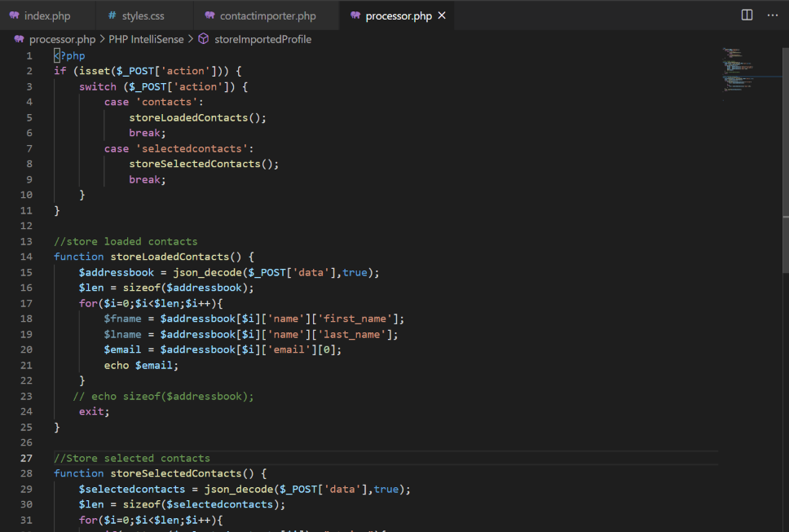789x532 pixels.
Task: Click the '//Store selected contacts' comment
Action: tap(132, 458)
